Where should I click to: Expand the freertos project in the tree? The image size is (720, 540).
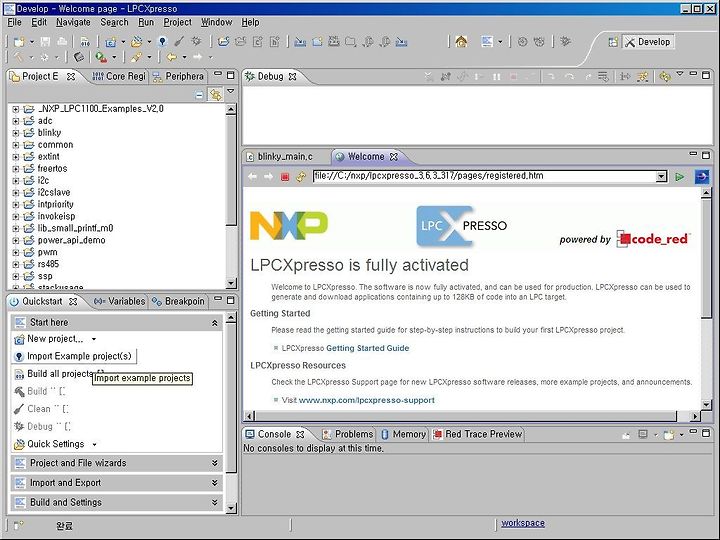pyautogui.click(x=16, y=169)
